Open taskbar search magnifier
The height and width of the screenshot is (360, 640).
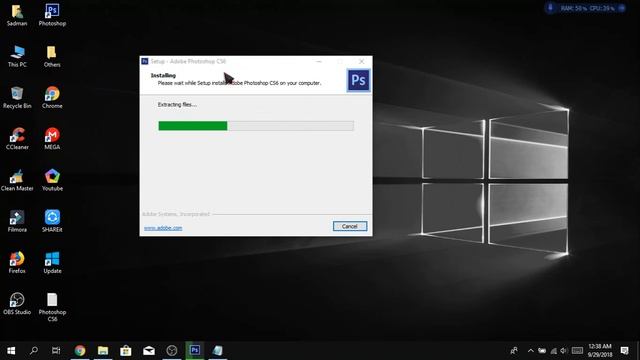click(x=34, y=350)
